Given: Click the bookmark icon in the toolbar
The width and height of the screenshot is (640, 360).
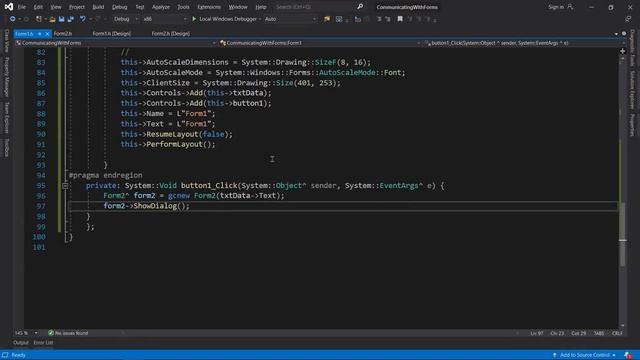Looking at the screenshot, I should [400, 19].
